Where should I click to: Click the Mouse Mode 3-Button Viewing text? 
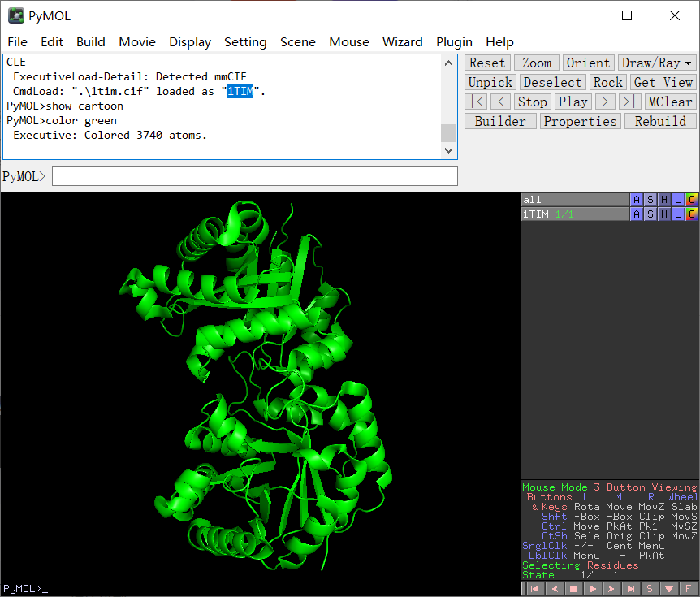coord(609,487)
